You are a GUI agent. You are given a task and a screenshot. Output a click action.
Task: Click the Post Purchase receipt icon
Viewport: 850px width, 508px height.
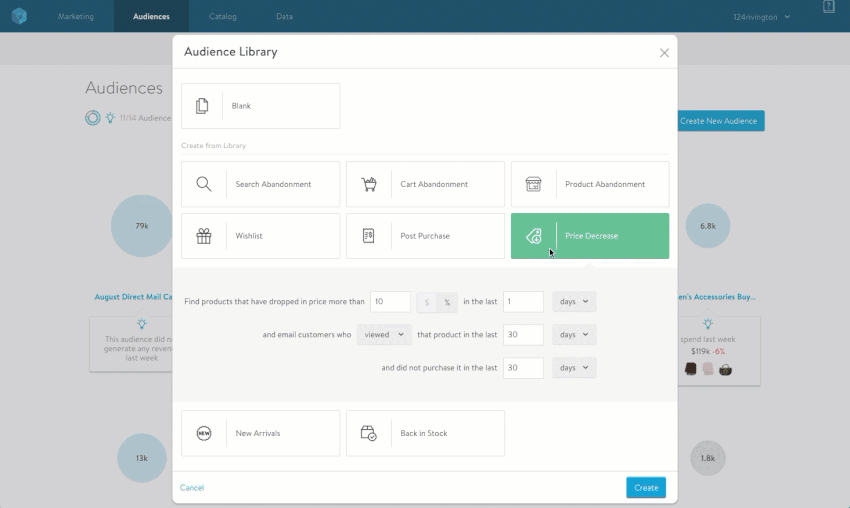pos(369,236)
